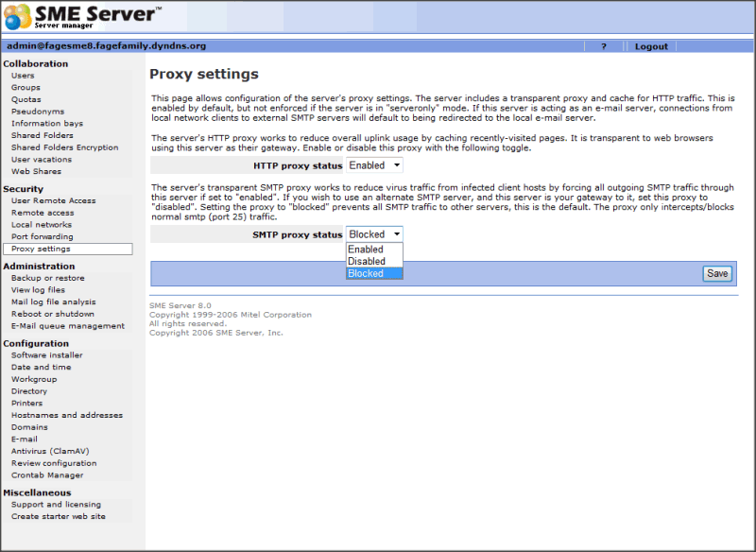Open Antivirus (ClamAV)

pos(50,451)
